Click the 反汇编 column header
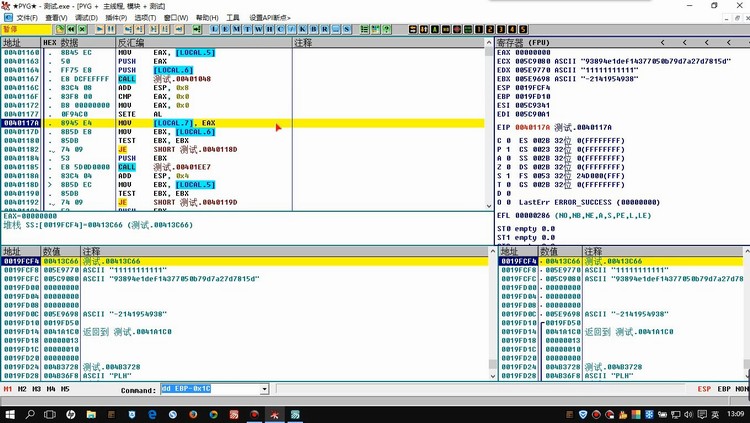The width and height of the screenshot is (750, 423). tap(204, 43)
